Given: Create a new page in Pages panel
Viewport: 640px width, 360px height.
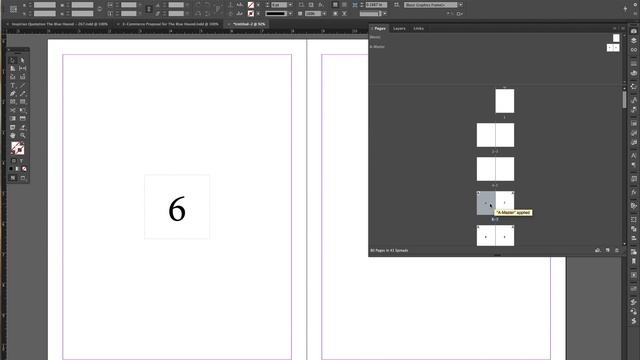Looking at the screenshot, I should tap(608, 250).
